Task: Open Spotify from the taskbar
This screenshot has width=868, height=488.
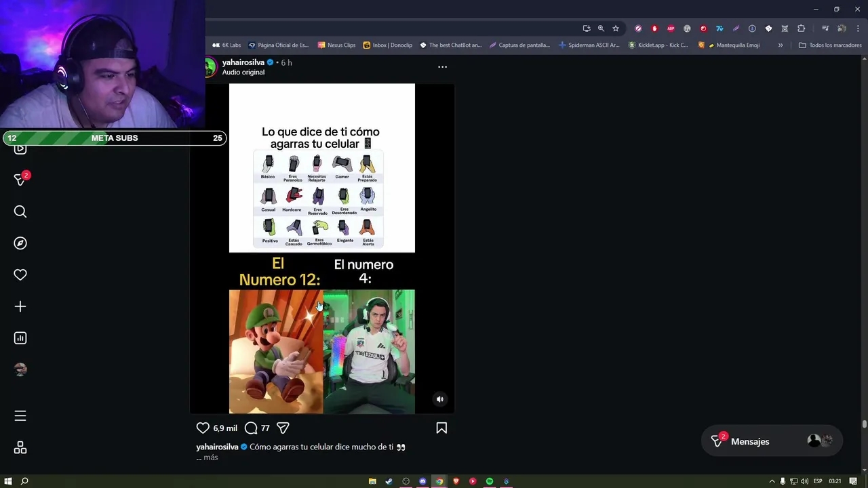Action: pos(489,481)
